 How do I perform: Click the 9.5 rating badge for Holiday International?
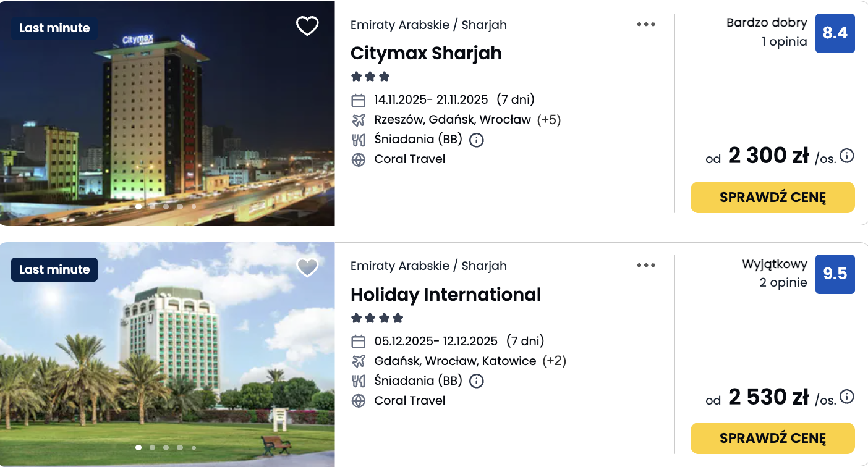(x=835, y=274)
